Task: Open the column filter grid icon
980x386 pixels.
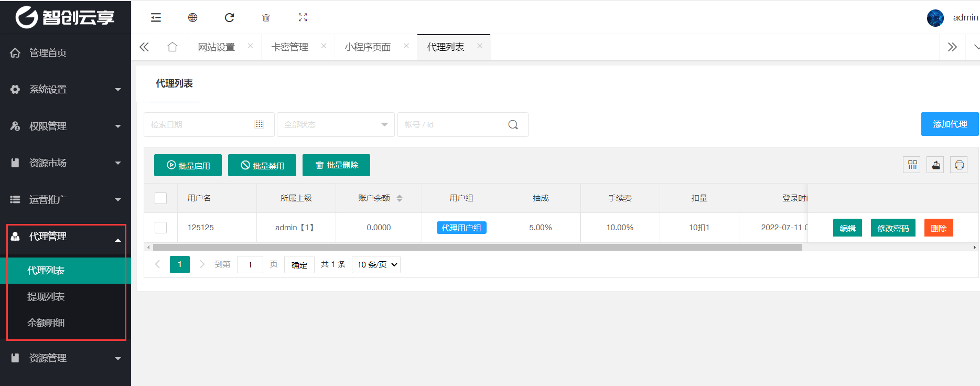Action: (x=912, y=165)
